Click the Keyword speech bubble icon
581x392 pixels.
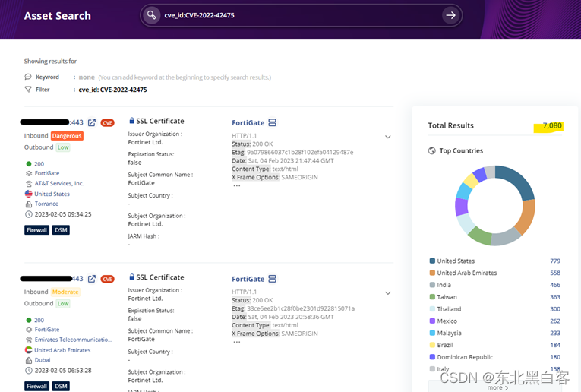[28, 77]
